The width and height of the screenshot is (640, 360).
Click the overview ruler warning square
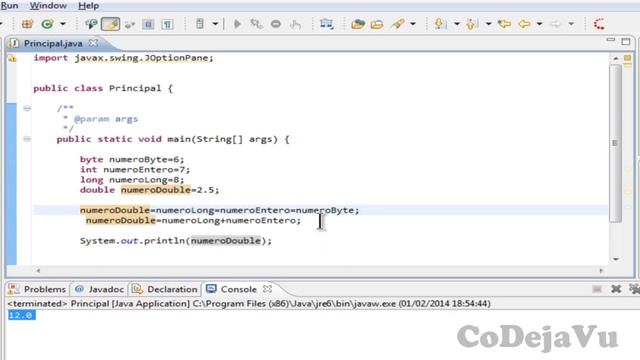[628, 58]
